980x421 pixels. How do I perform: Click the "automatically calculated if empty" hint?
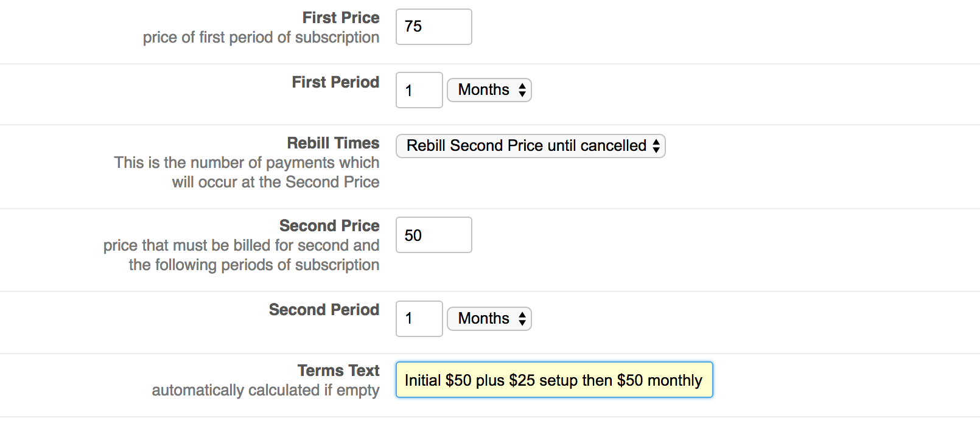[x=265, y=390]
